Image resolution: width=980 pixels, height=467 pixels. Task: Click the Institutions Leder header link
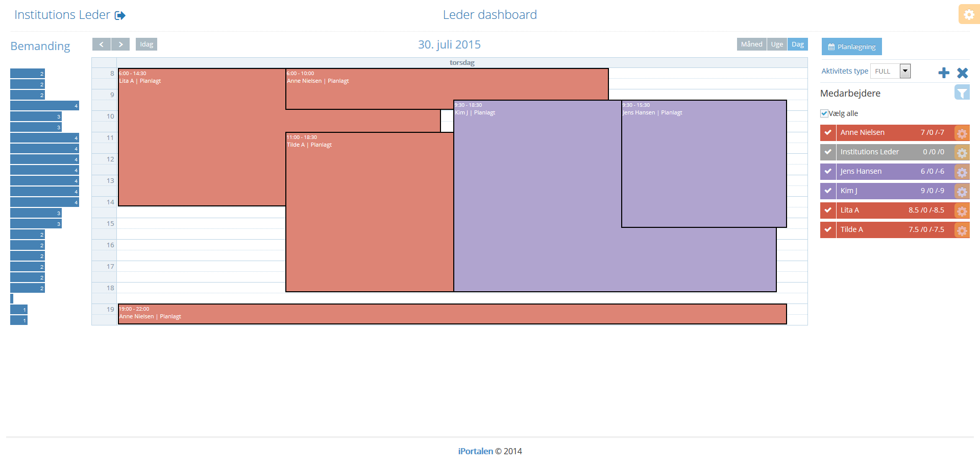click(x=62, y=15)
